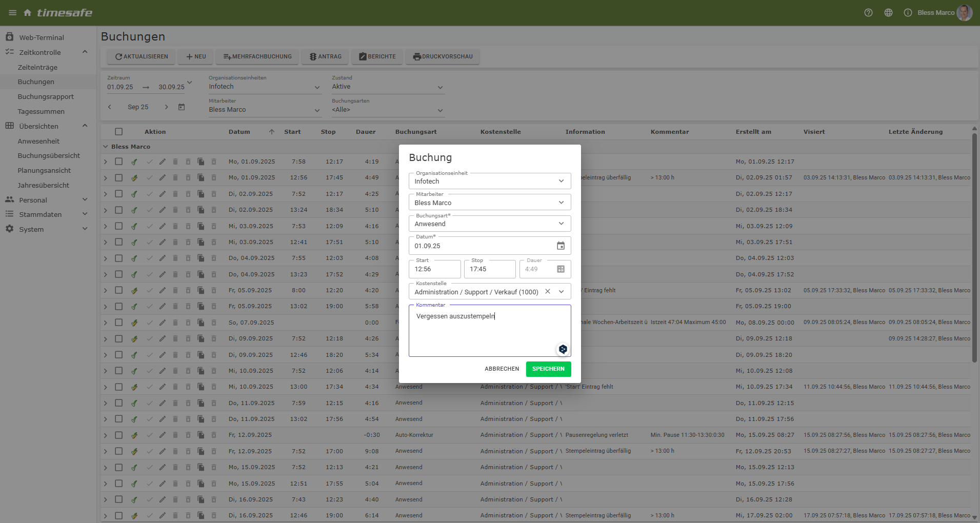
Task: Click the calendar icon in Datum field
Action: [x=561, y=246]
